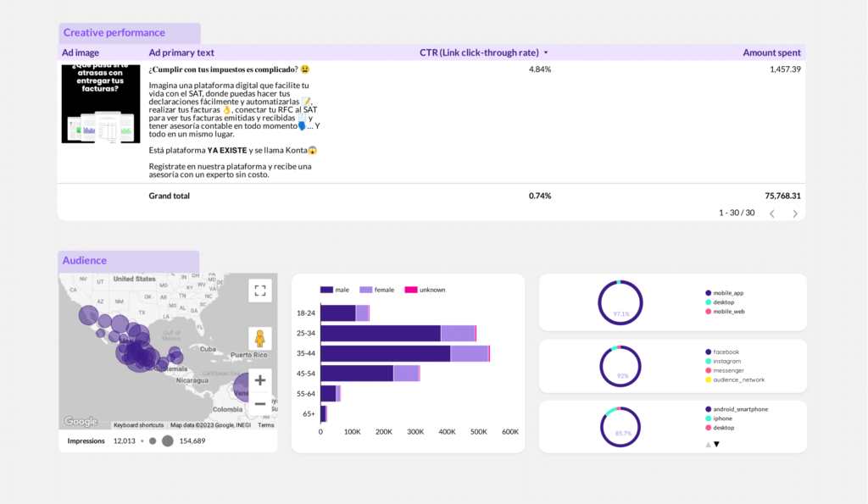Viewport: 868px width, 504px height.
Task: Sort table by Amount spent column
Action: click(x=771, y=53)
